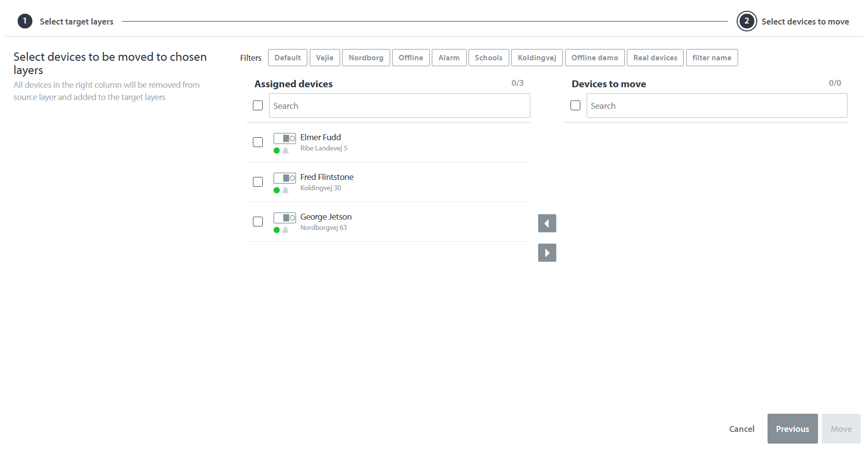Click George Jetson's device icon
This screenshot has height=449, width=868.
click(x=284, y=218)
